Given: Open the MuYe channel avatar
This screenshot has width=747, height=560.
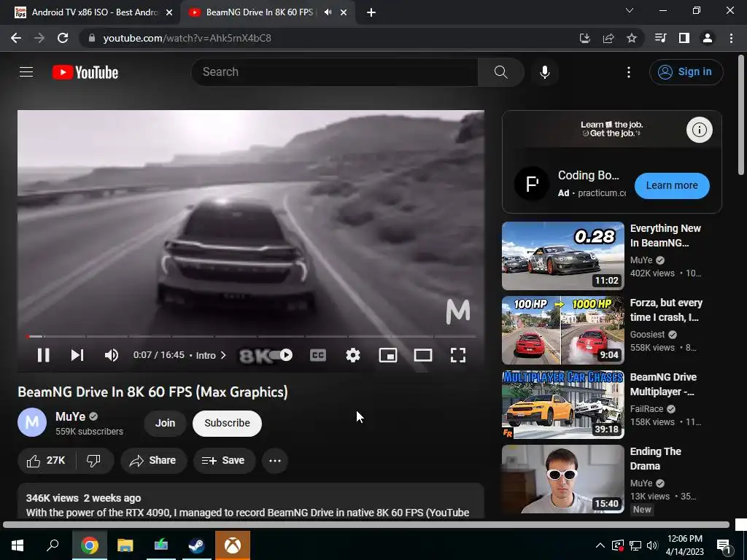Looking at the screenshot, I should 32,422.
